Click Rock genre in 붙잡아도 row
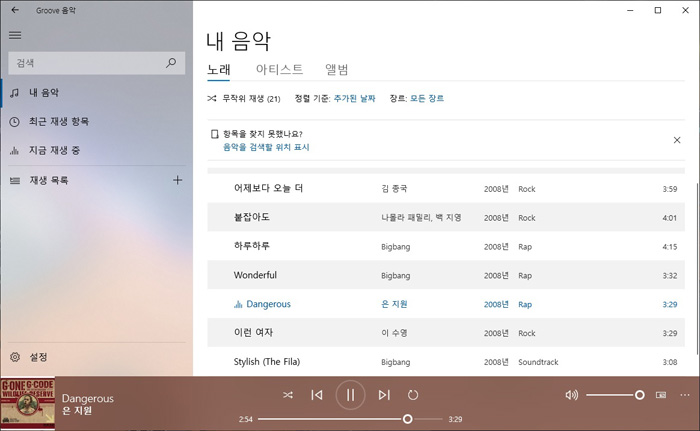The height and width of the screenshot is (431, 700). point(526,218)
